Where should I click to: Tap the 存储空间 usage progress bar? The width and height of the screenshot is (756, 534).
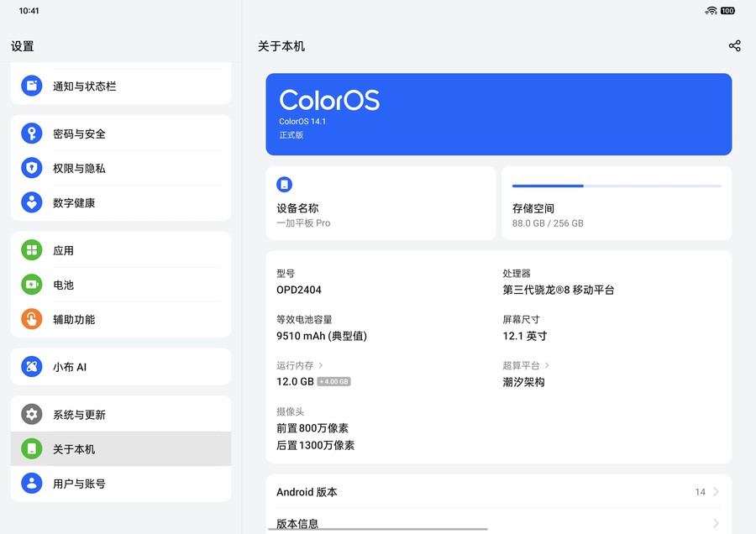click(x=616, y=186)
